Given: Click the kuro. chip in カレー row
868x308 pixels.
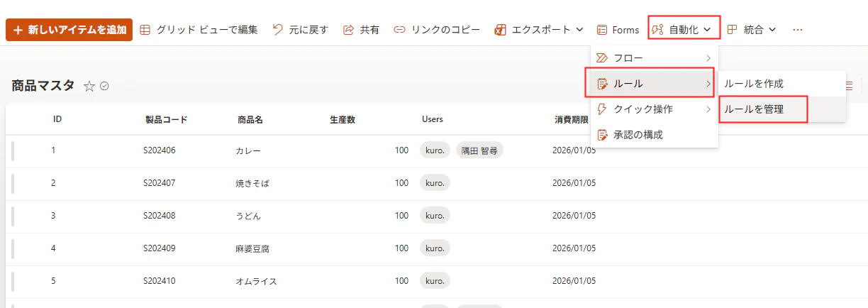Looking at the screenshot, I should 435,150.
